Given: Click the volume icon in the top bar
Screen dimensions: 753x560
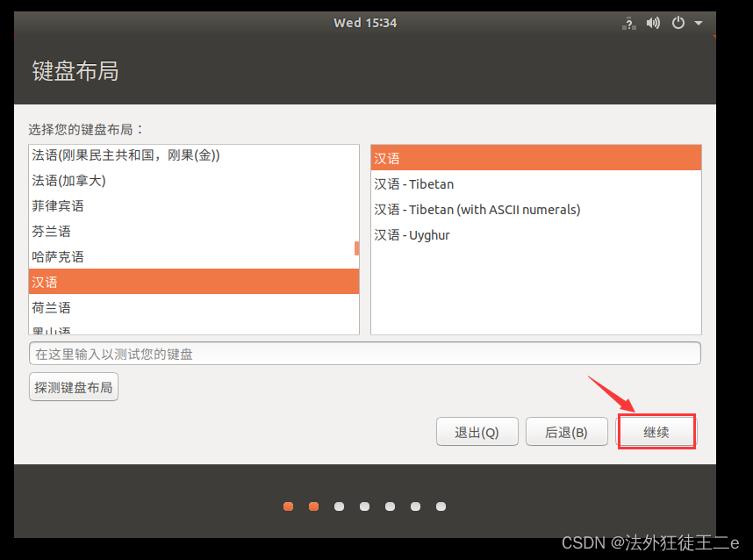Looking at the screenshot, I should (653, 23).
